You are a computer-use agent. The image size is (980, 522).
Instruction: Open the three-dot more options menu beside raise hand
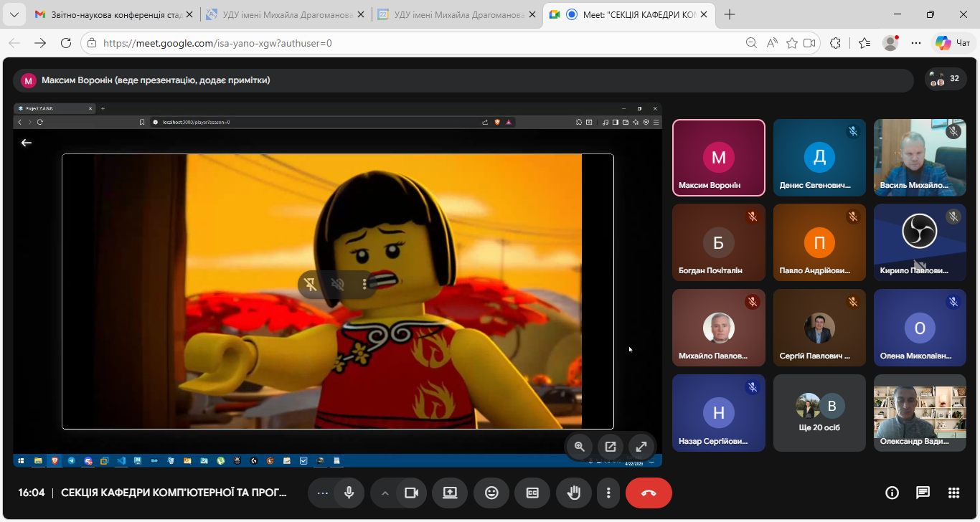point(608,493)
